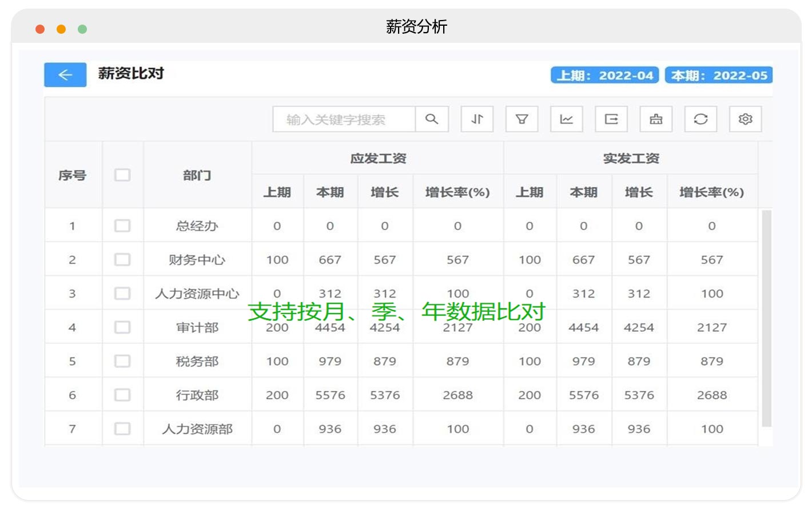Click 行政部 实发工资 增长率 value 2688

click(712, 395)
